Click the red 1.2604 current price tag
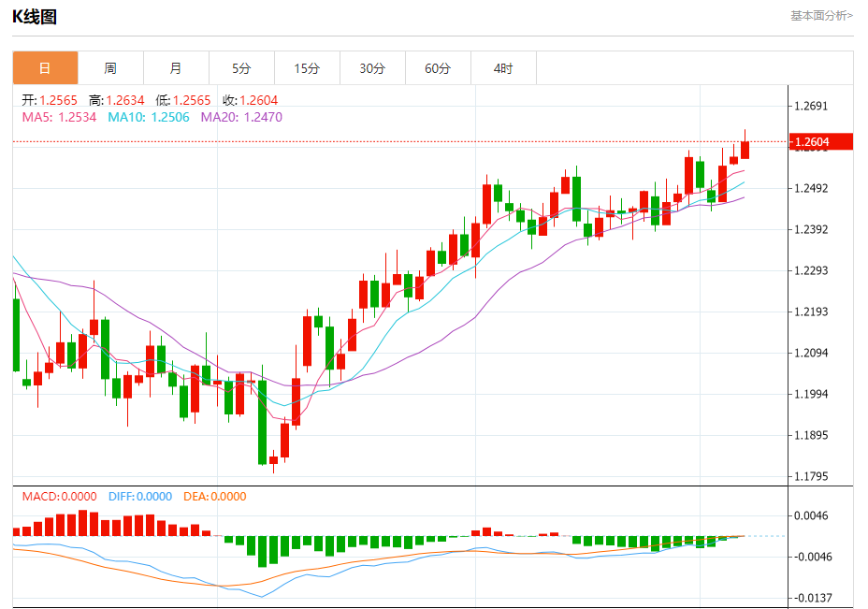The width and height of the screenshot is (868, 609). click(x=821, y=142)
